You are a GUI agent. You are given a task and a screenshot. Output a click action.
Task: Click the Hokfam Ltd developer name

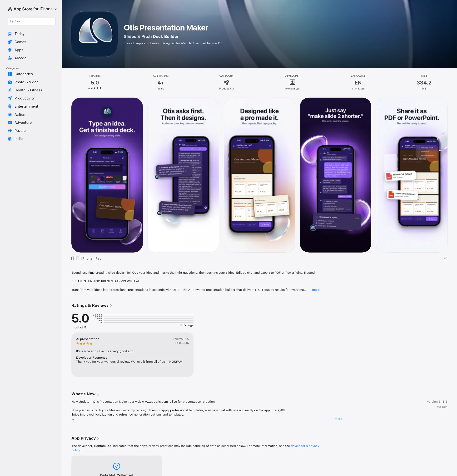[292, 89]
